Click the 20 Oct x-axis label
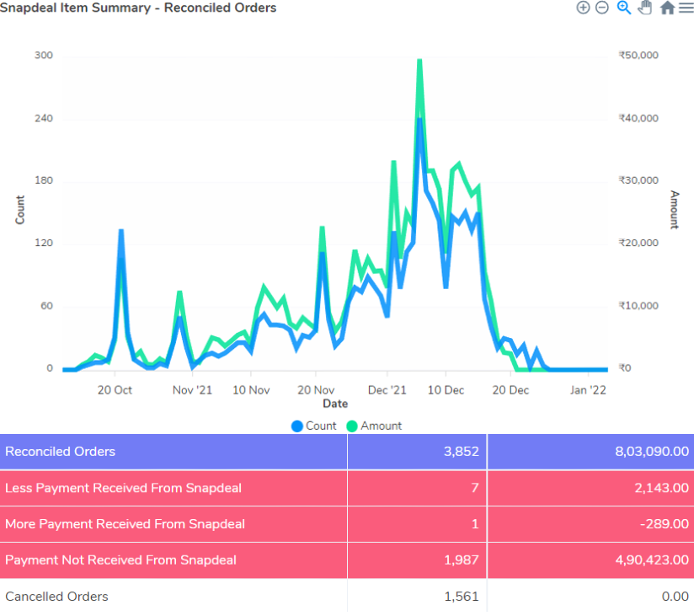Viewport: 694px width, 616px height. pyautogui.click(x=115, y=390)
